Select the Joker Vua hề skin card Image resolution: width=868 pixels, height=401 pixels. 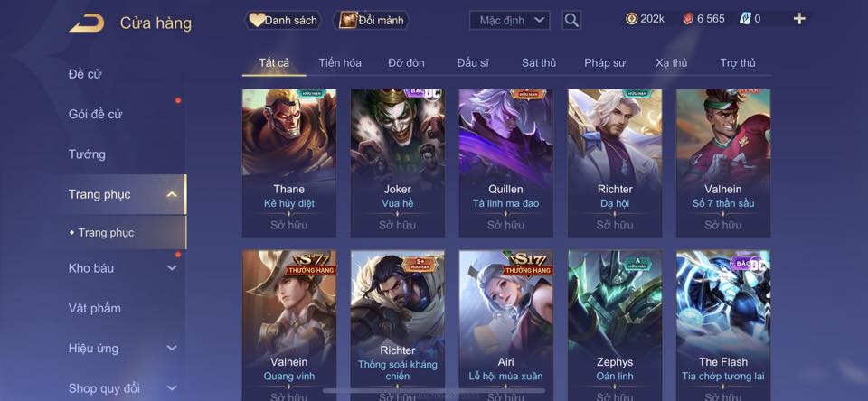coord(398,163)
